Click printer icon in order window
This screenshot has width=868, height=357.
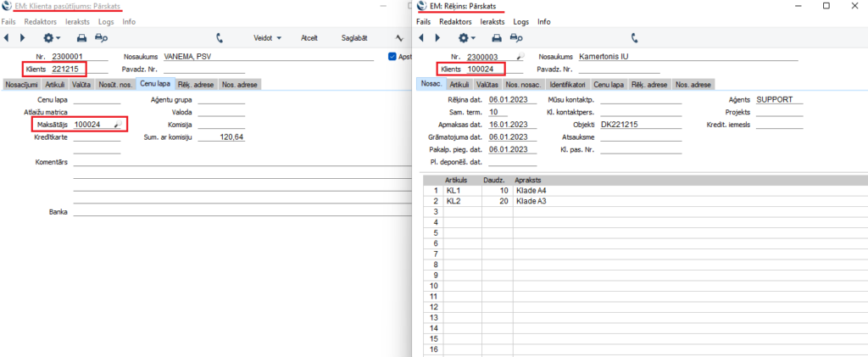[x=81, y=37]
